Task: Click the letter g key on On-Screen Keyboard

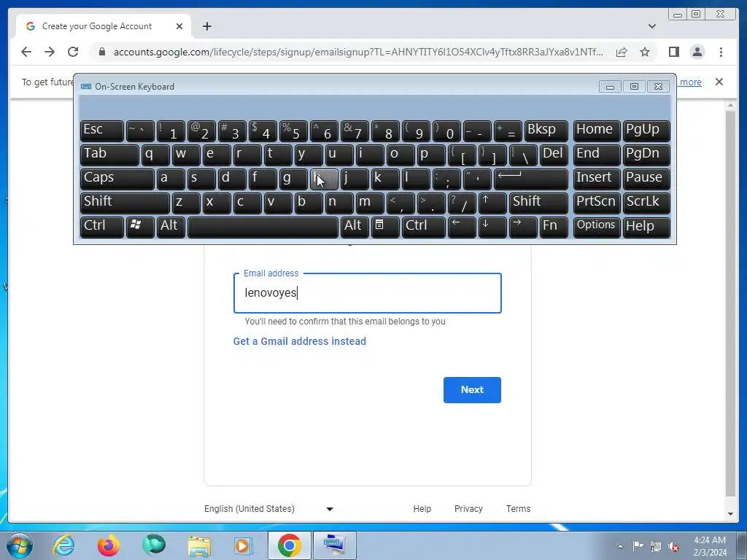Action: coord(293,179)
